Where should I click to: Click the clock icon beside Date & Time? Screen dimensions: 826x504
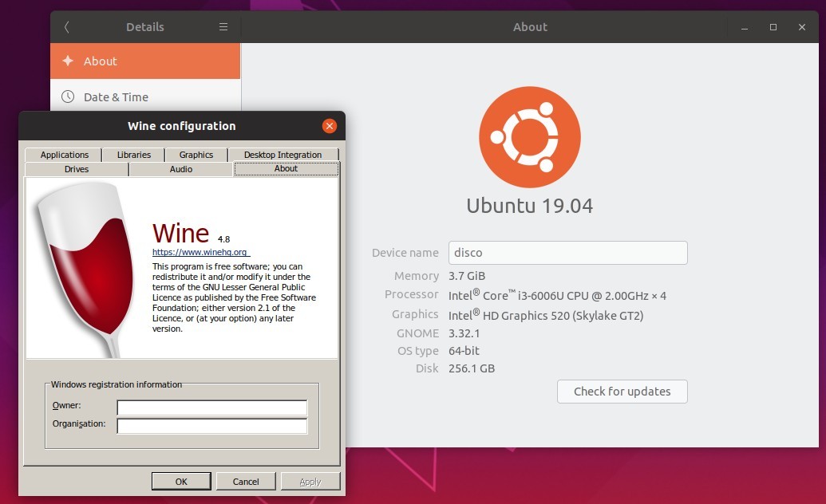tap(68, 96)
